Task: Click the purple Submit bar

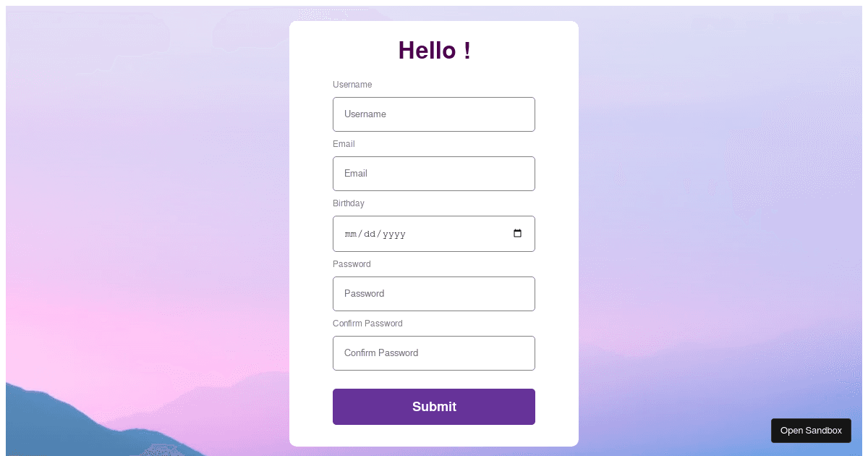Action: tap(434, 406)
